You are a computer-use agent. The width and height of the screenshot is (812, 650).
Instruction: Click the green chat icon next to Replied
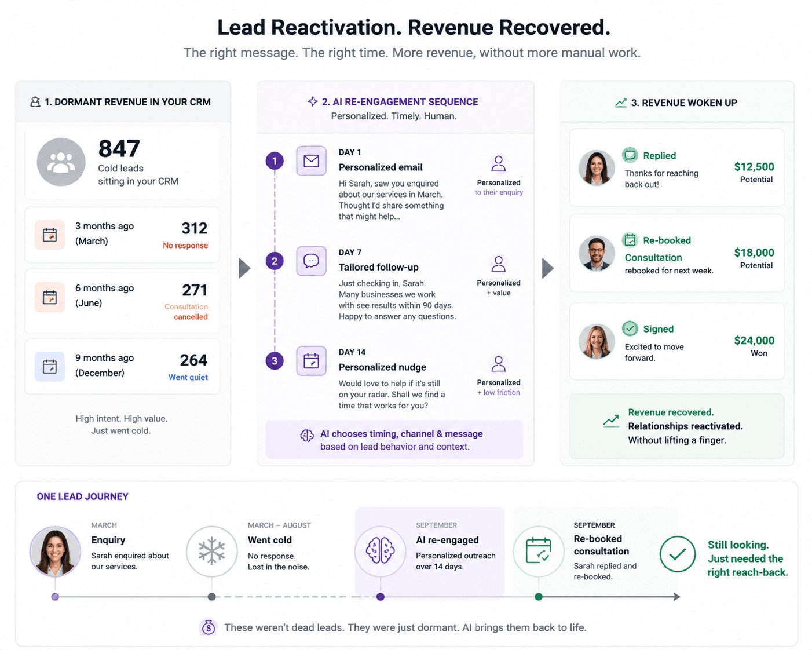pos(630,155)
